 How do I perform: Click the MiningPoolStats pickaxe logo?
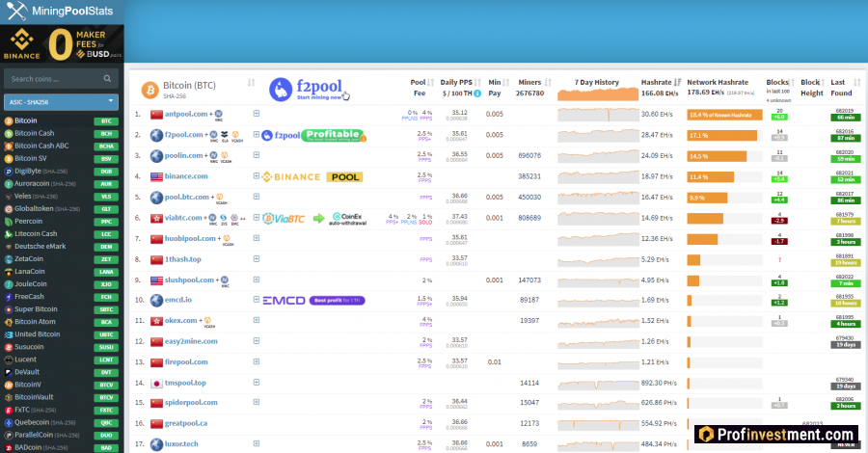coord(16,11)
